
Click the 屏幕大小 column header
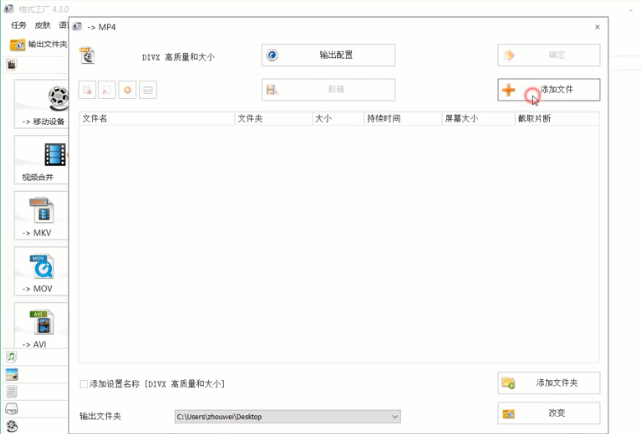click(478, 119)
